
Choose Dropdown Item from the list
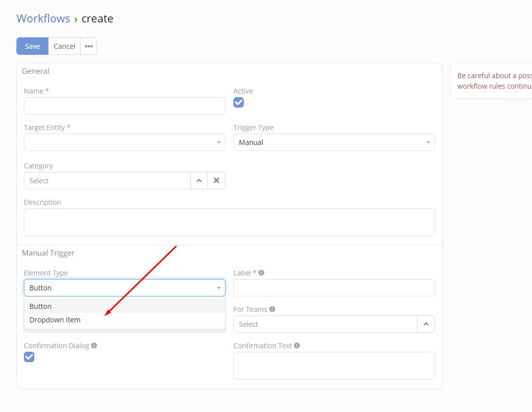click(x=55, y=320)
